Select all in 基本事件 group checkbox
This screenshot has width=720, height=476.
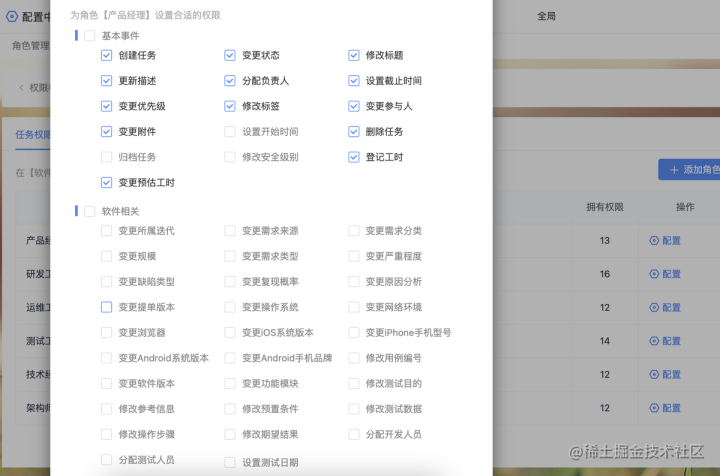click(90, 36)
